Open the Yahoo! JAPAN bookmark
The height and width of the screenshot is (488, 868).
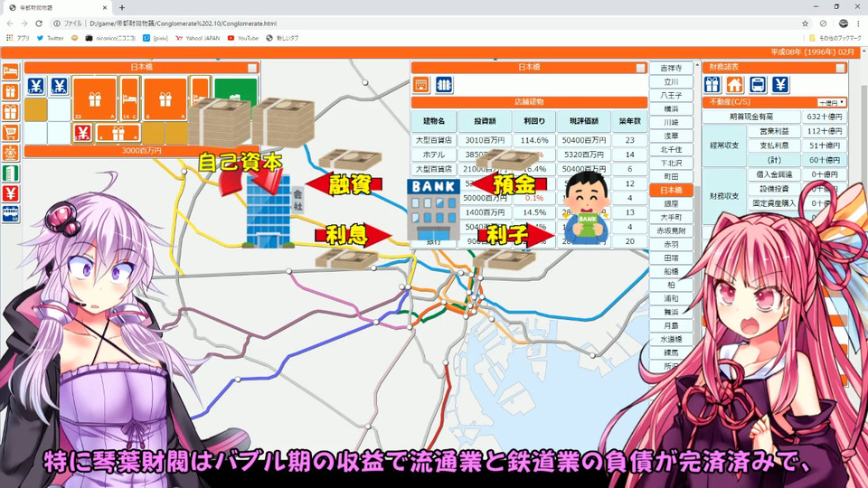(x=197, y=38)
